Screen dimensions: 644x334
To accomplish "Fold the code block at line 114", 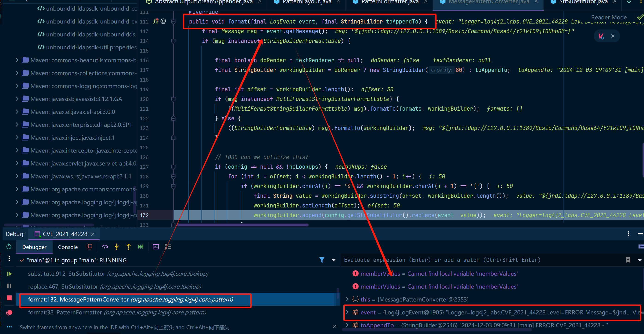I will click(173, 41).
